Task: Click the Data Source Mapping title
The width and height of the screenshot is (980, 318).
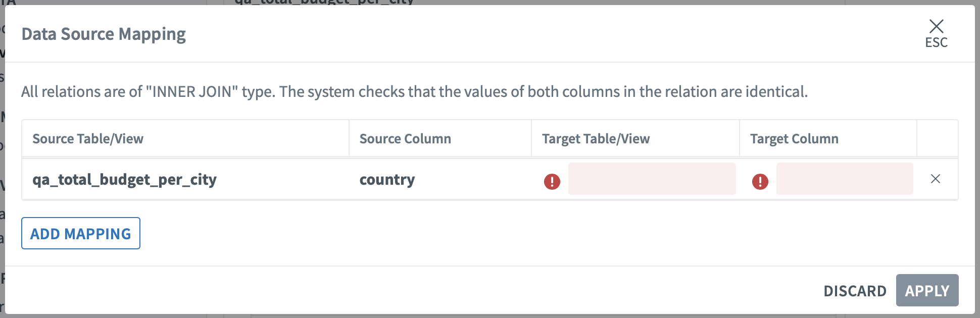Action: click(x=104, y=34)
